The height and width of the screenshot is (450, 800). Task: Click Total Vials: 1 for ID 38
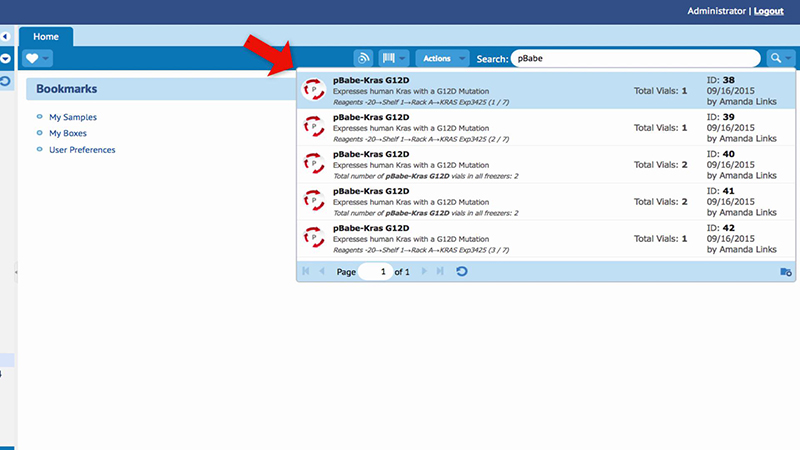click(x=660, y=91)
